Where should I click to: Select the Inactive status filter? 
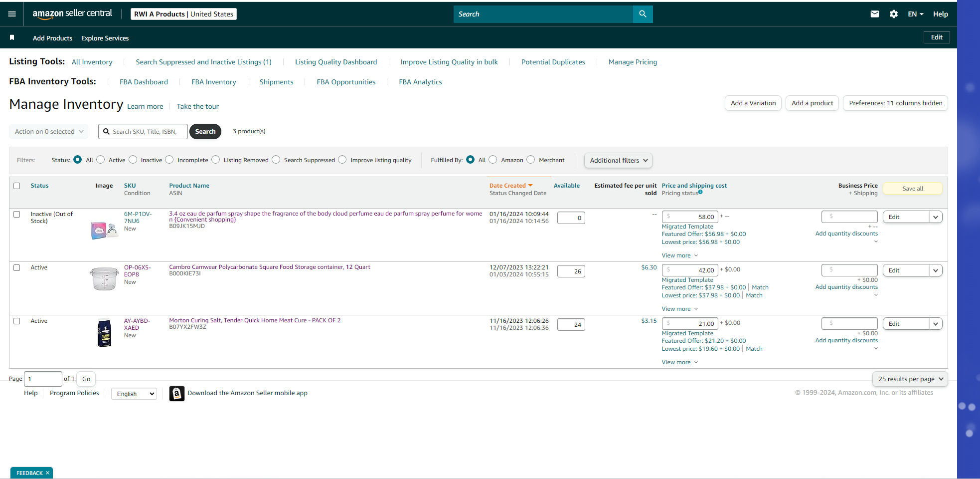coord(133,160)
